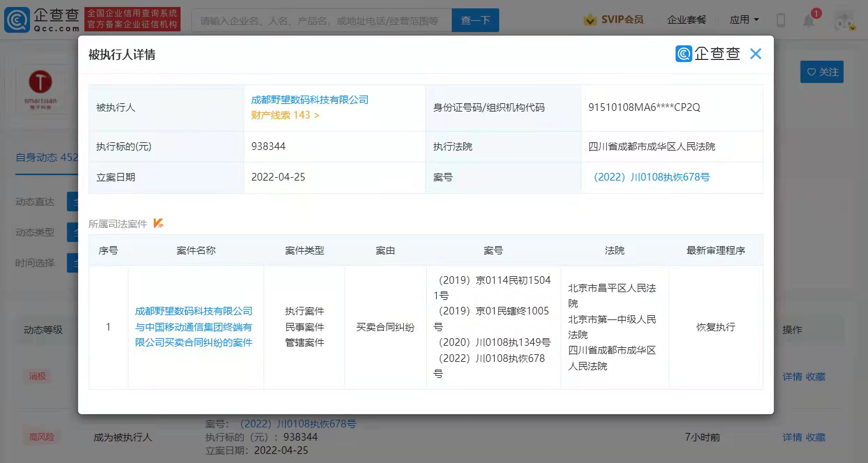Open the notification bell icon
The width and height of the screenshot is (868, 463).
pyautogui.click(x=809, y=20)
